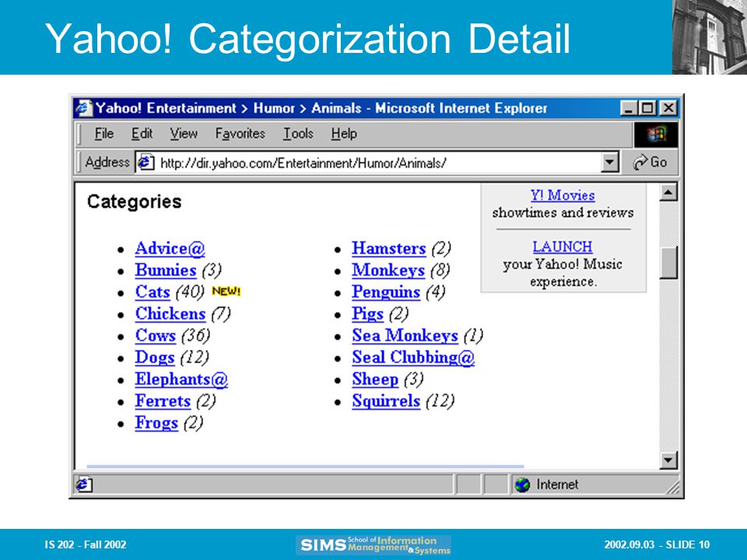The height and width of the screenshot is (560, 747).
Task: Click the globe Internet zone icon
Action: (523, 485)
